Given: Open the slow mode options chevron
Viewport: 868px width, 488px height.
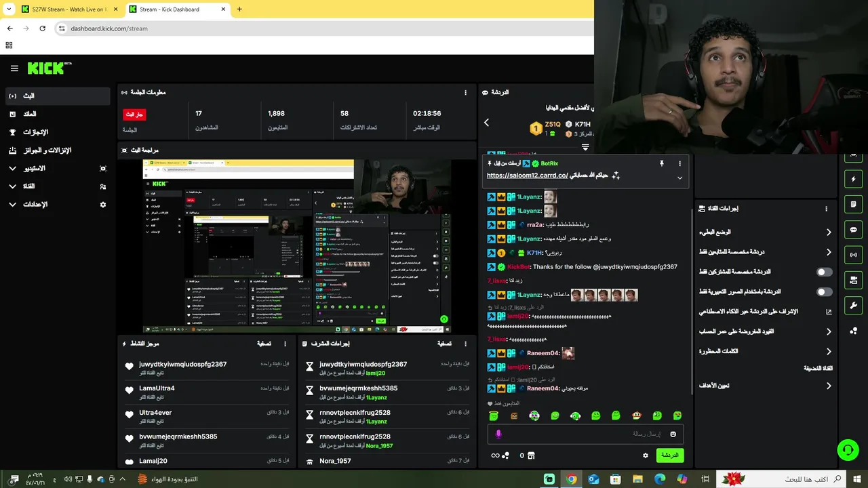Looking at the screenshot, I should [x=828, y=232].
